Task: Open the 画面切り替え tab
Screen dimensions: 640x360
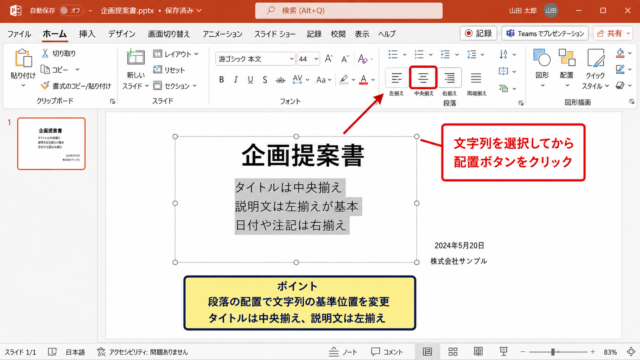Action: click(x=169, y=34)
